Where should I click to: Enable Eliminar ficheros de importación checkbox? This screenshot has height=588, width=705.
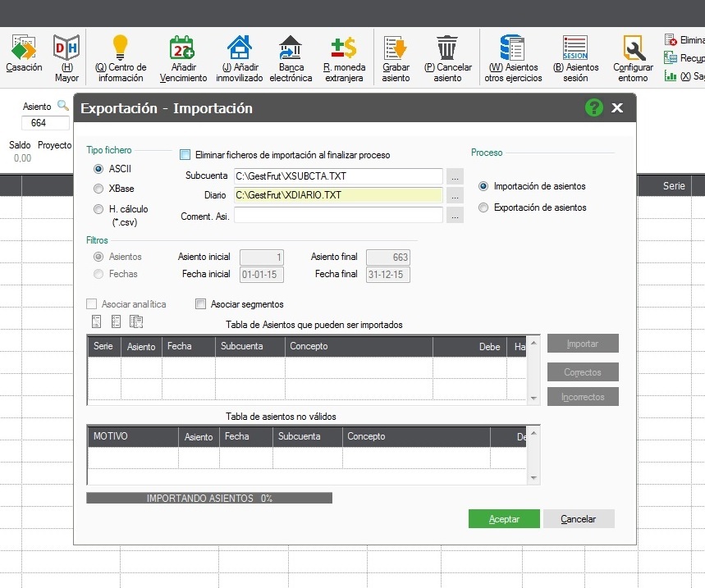185,154
